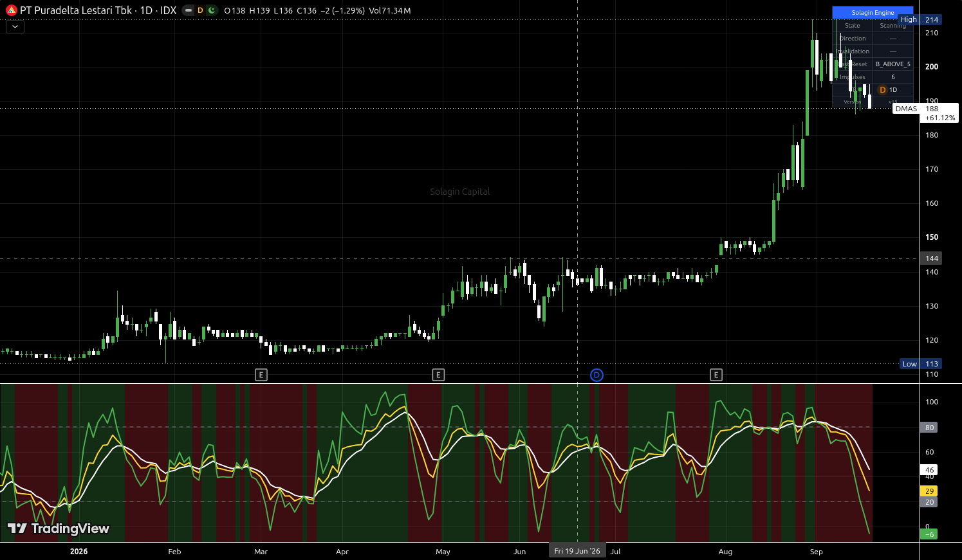962x560 pixels.
Task: Click the Impulses value 6 cell
Action: click(x=893, y=77)
